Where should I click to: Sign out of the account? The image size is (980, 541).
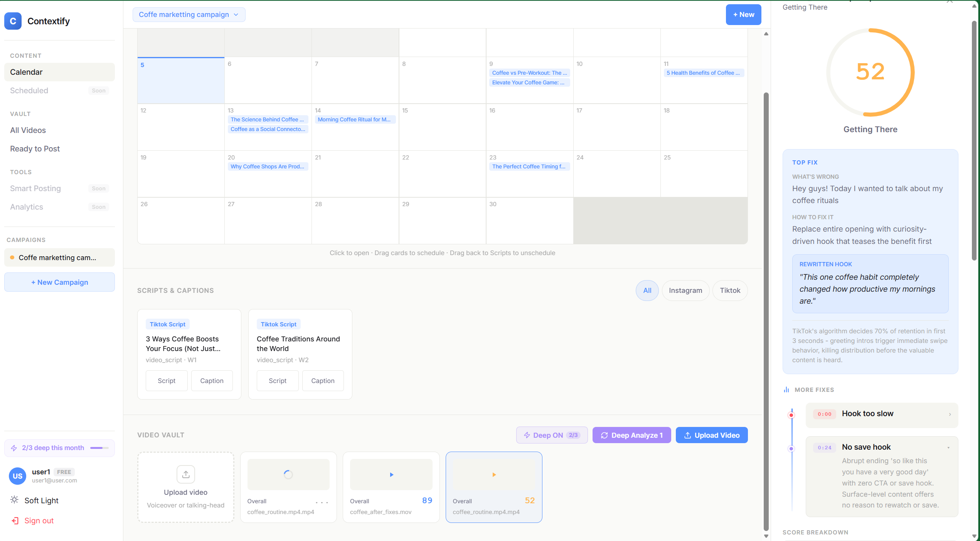39,521
